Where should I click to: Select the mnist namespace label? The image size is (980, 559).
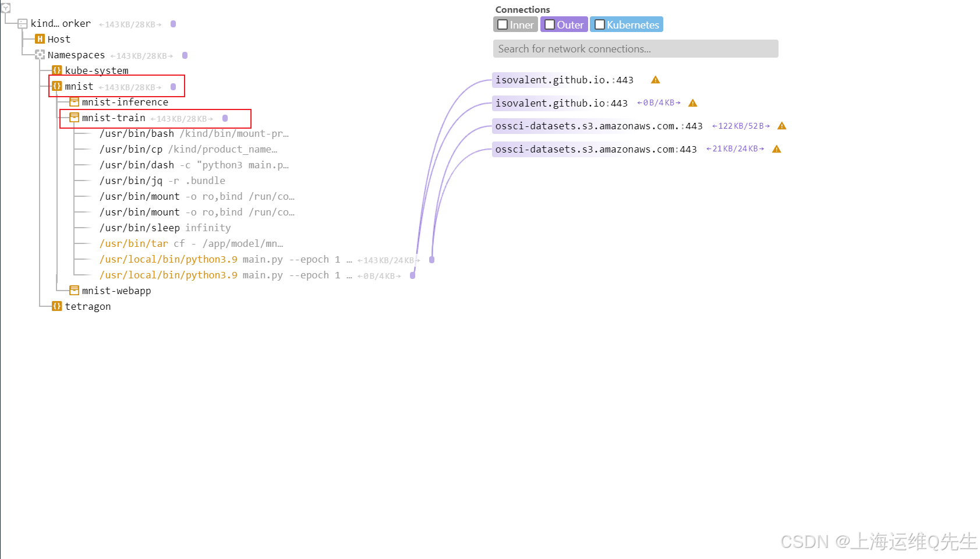pos(79,86)
